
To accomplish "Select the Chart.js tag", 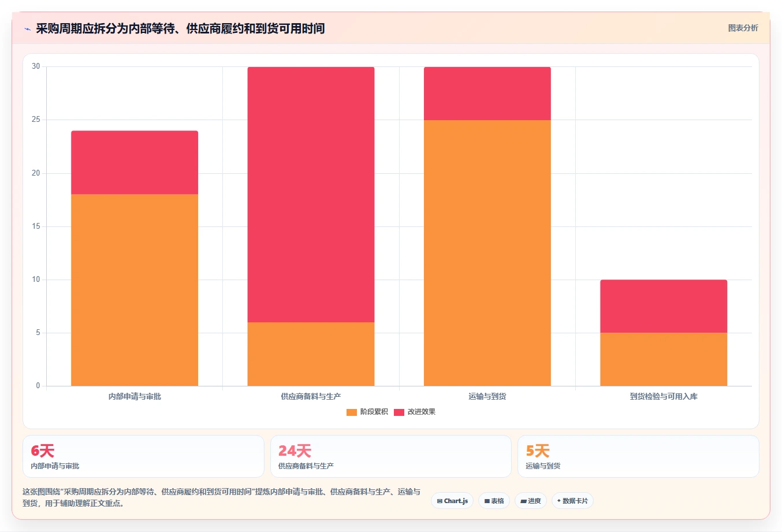I will point(452,501).
